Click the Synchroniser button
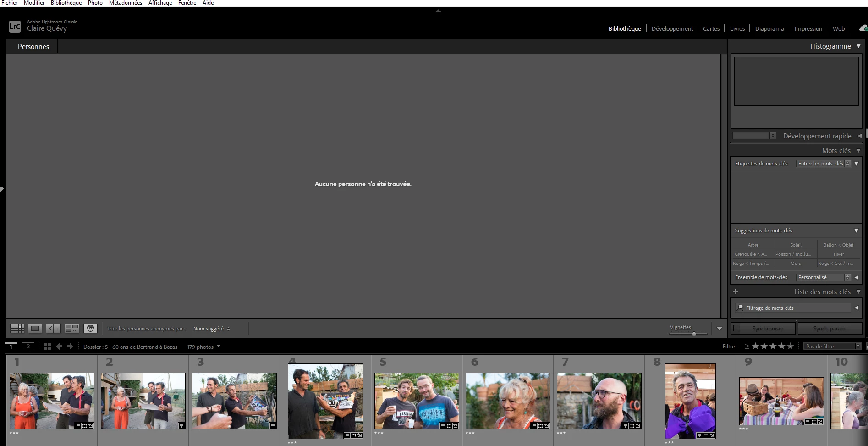 click(x=768, y=328)
